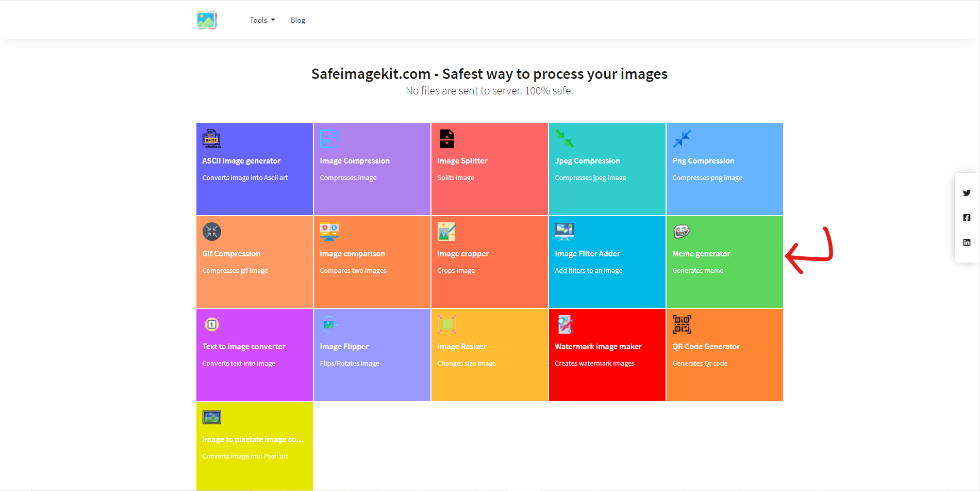Click the Png Compression blue arrows icon

point(682,139)
